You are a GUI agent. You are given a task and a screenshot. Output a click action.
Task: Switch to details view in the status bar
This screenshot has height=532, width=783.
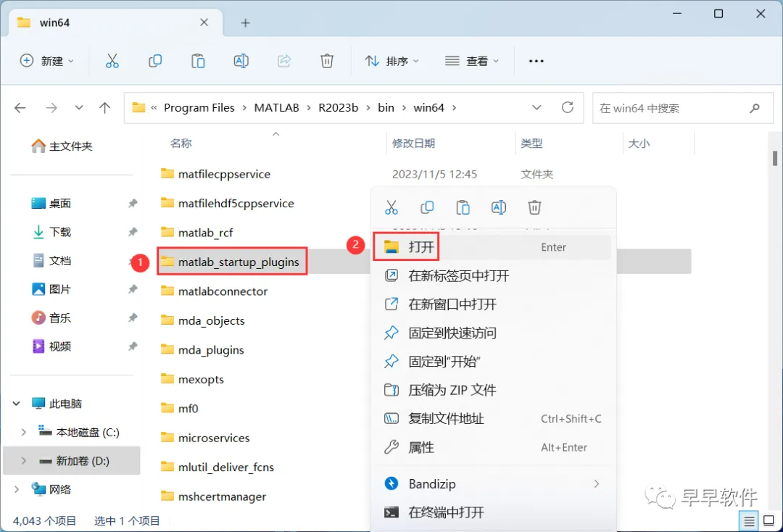749,522
